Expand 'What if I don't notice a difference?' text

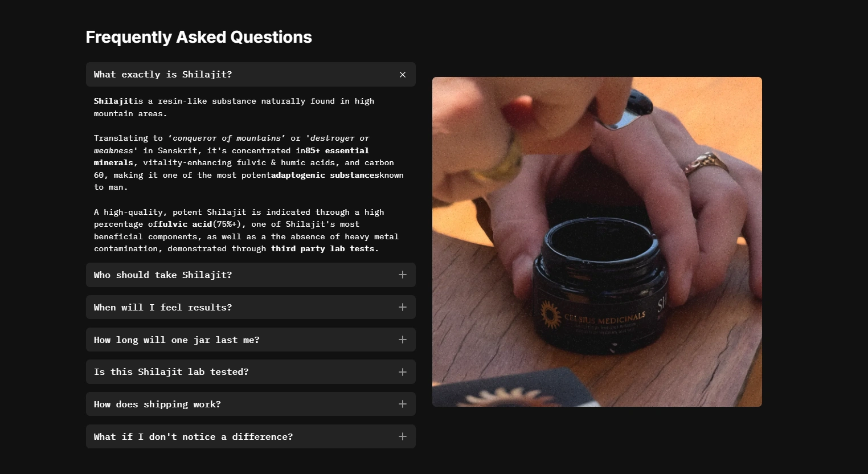tap(193, 437)
